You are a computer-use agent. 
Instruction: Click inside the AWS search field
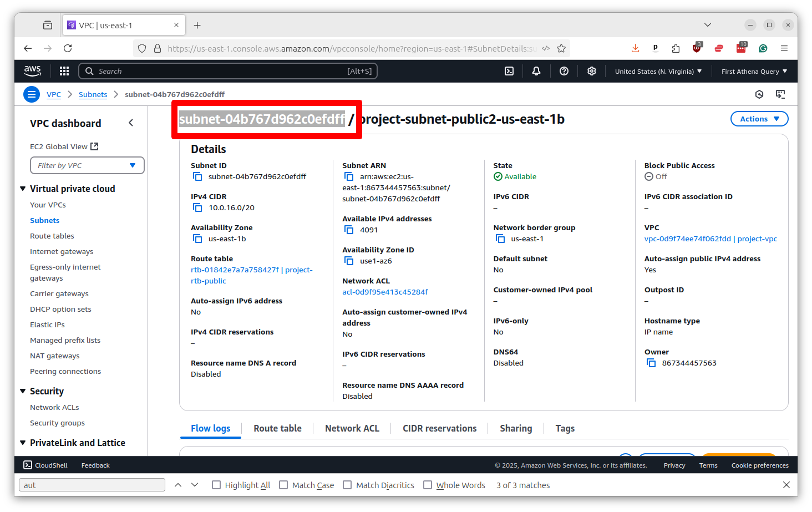222,71
